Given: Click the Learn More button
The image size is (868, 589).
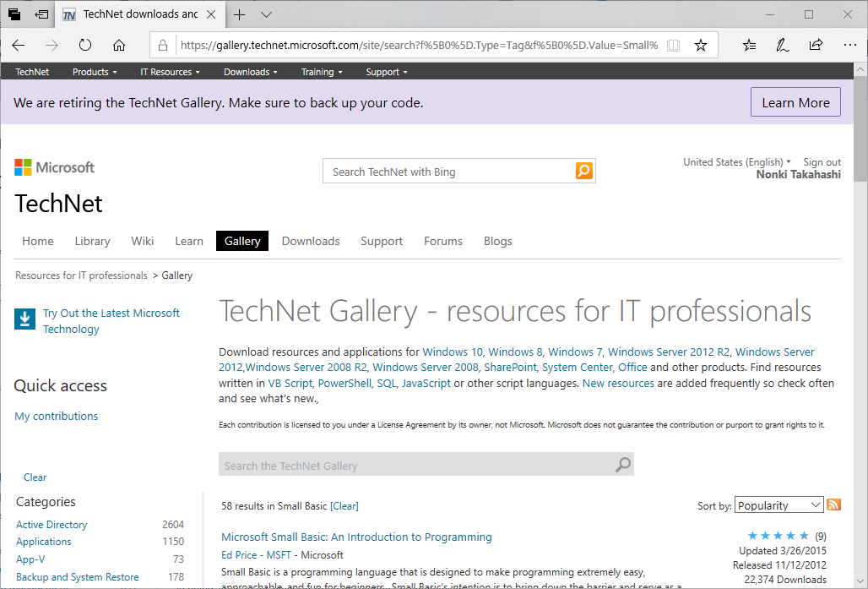Looking at the screenshot, I should point(795,101).
